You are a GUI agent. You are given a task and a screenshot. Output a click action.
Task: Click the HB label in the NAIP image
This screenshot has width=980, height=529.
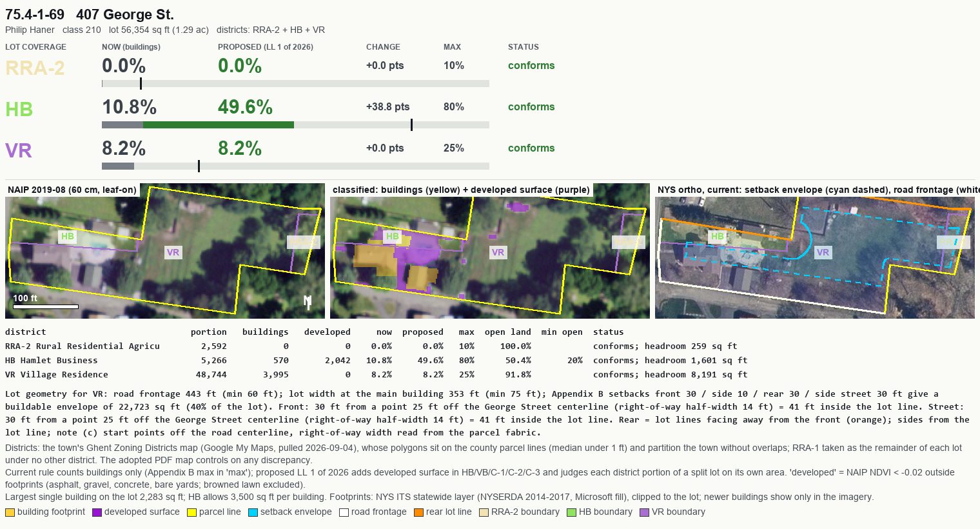[x=68, y=237]
